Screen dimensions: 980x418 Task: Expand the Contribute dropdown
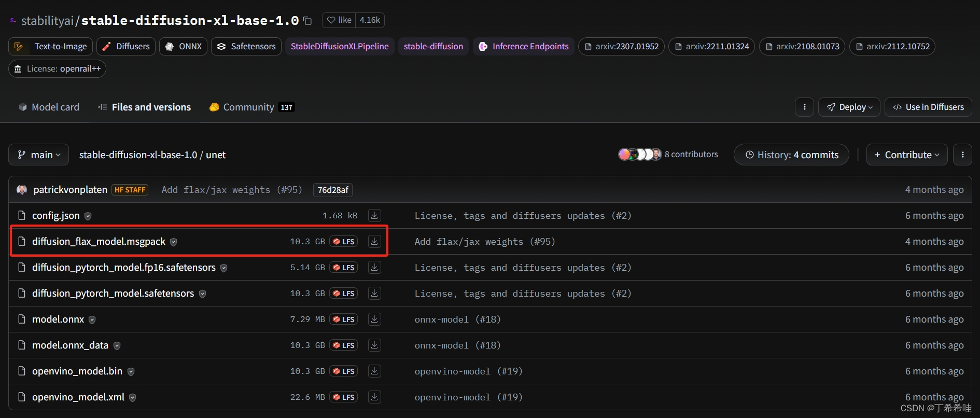(907, 155)
